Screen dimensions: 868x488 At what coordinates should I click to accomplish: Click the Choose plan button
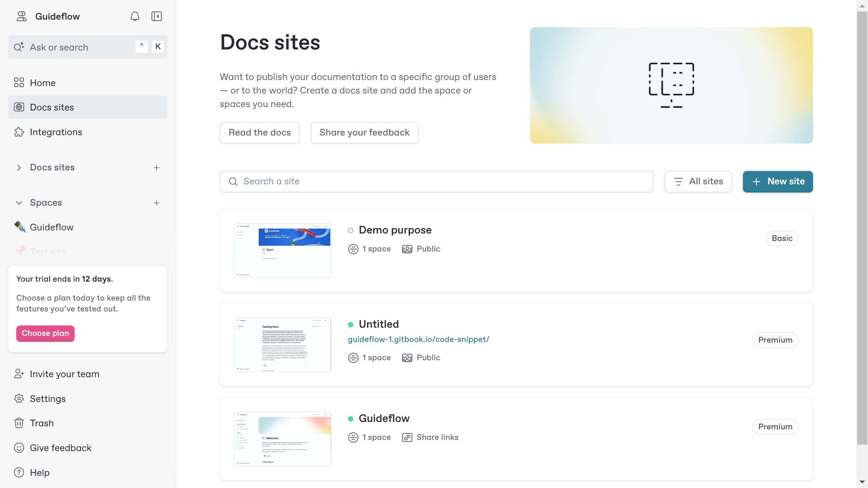click(45, 333)
